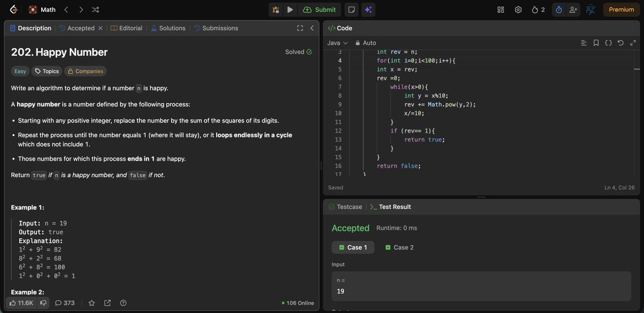Show the Companies tag

(x=85, y=71)
